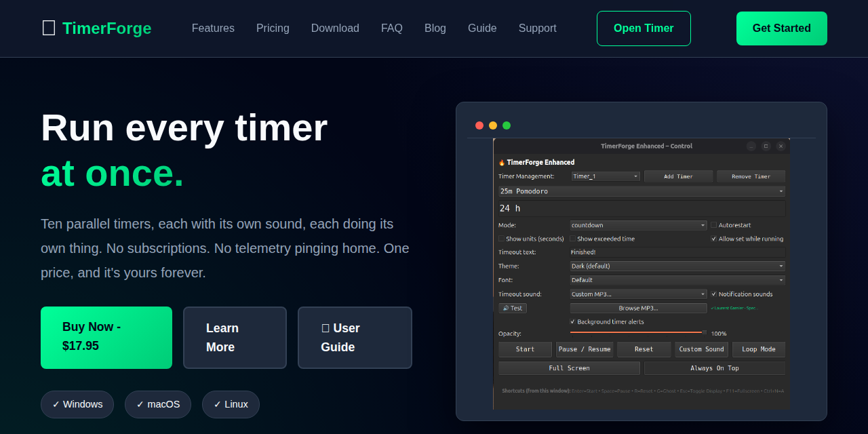Open the Dark (default) theme dropdown
868x434 pixels.
pos(677,267)
